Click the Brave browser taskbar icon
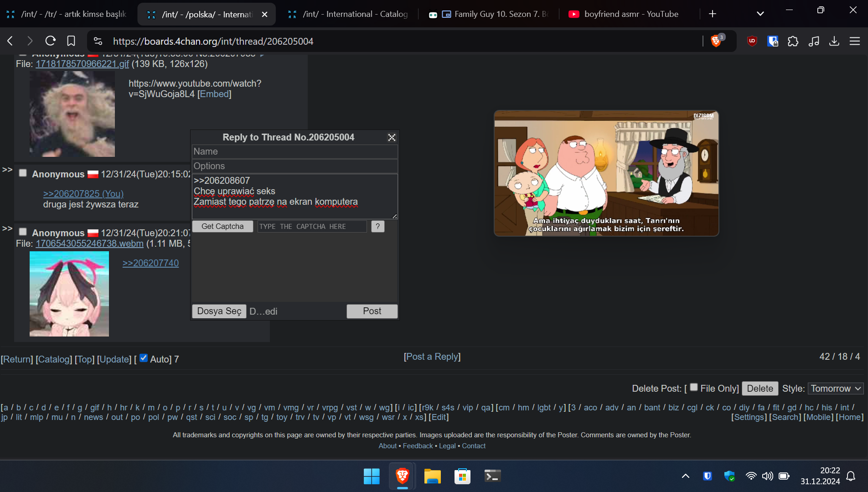Image resolution: width=868 pixels, height=492 pixels. coord(402,476)
